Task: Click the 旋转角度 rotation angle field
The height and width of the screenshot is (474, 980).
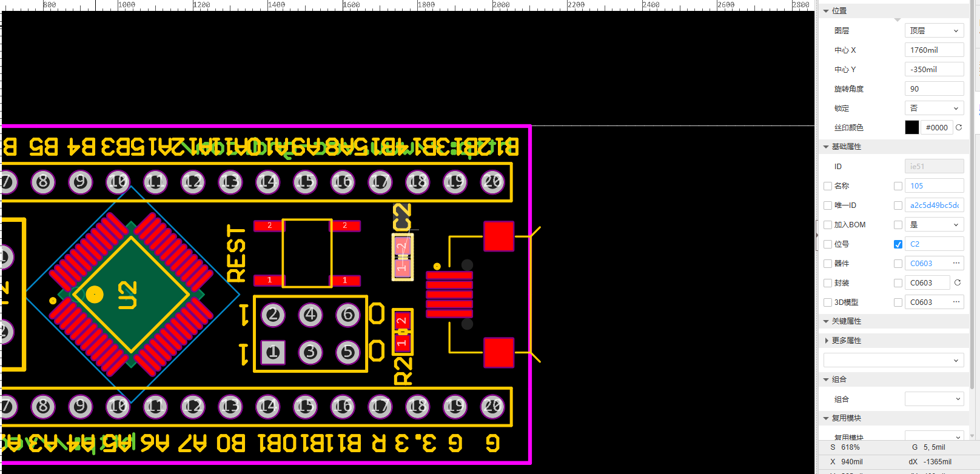Action: [934, 89]
